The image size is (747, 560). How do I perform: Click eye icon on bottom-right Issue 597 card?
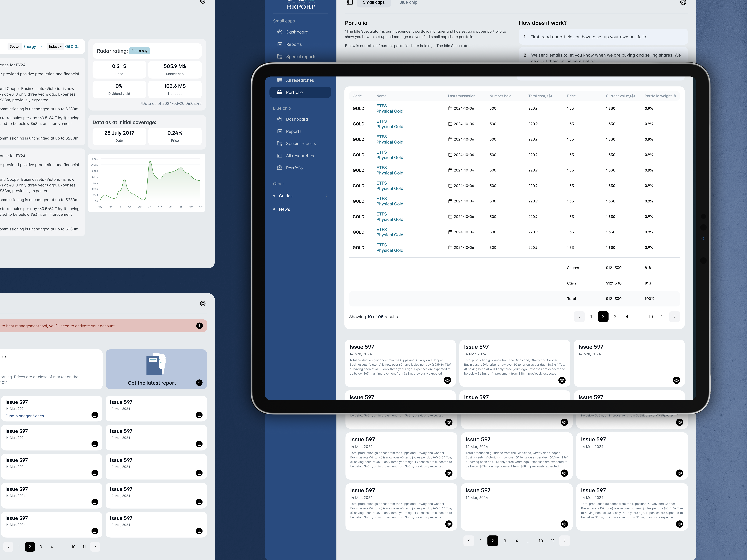[679, 524]
